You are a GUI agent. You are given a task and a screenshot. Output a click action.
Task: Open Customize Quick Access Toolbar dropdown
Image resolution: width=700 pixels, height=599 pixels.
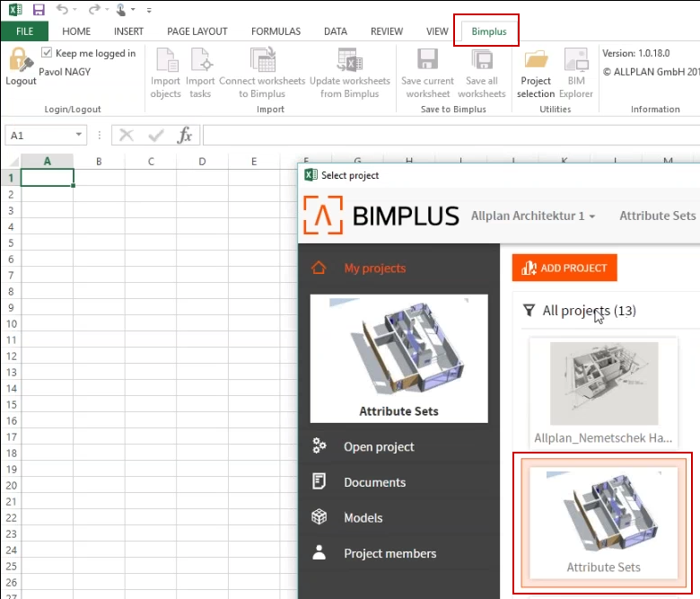[x=149, y=10]
